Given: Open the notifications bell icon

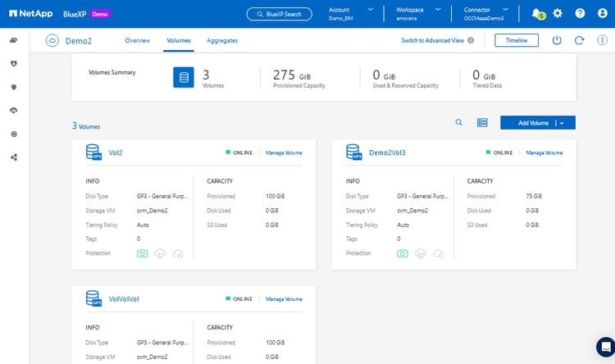Looking at the screenshot, I should point(536,13).
